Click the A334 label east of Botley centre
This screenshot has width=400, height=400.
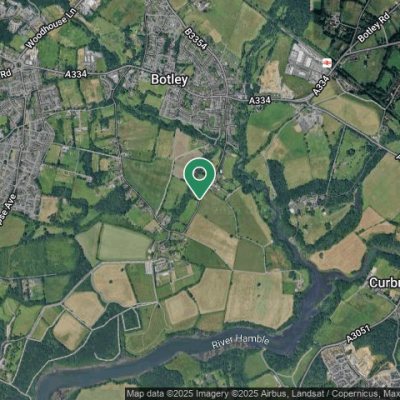[260, 100]
